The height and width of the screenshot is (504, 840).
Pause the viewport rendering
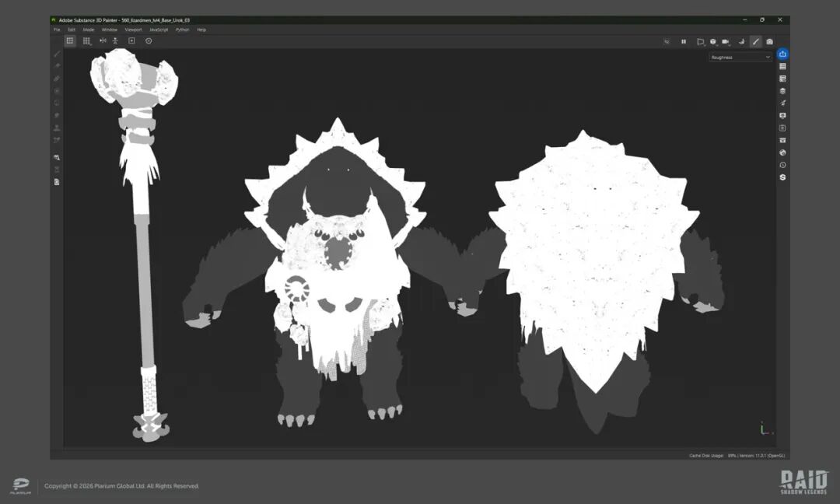(x=684, y=41)
